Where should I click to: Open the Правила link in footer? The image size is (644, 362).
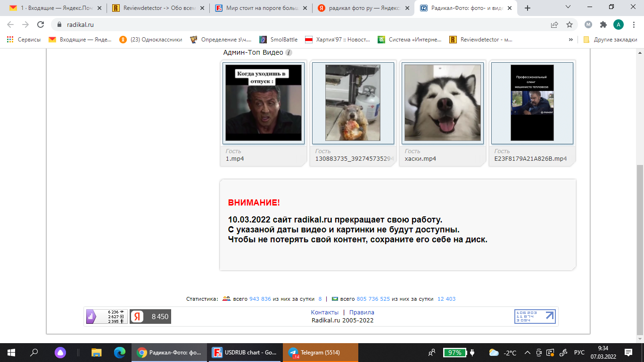pos(362,313)
